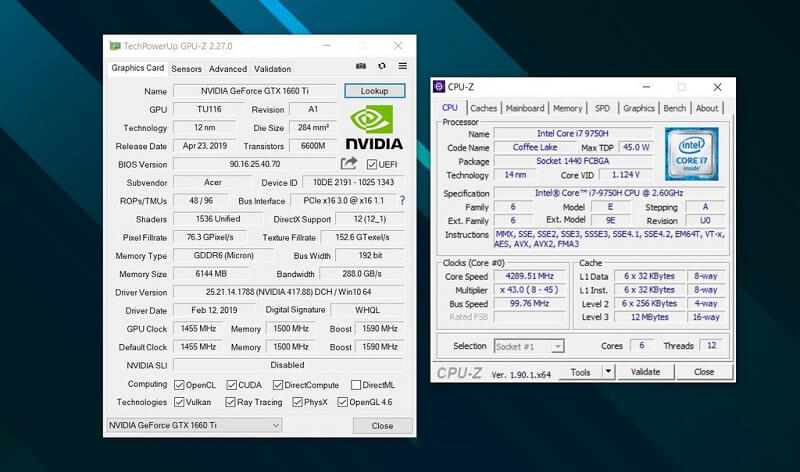
Task: Click the Intel Core i7 9750H name value
Action: tap(573, 133)
